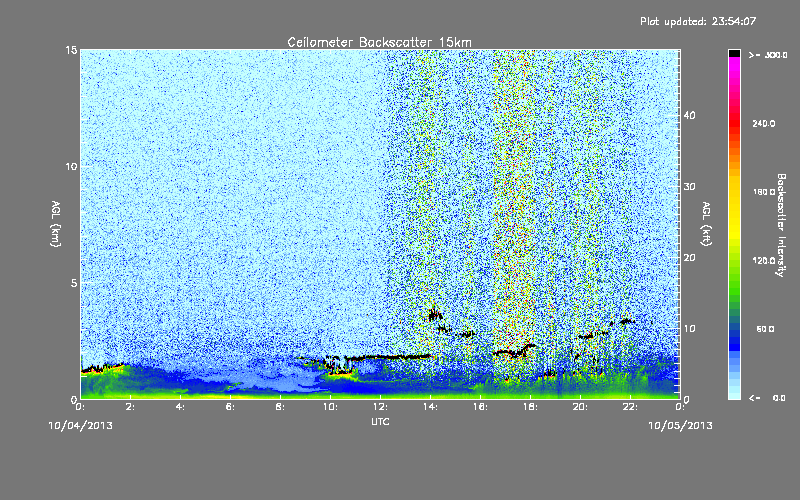Screen dimensions: 800x500
Task: Click the AGL (km) left axis label
Action: click(56, 223)
